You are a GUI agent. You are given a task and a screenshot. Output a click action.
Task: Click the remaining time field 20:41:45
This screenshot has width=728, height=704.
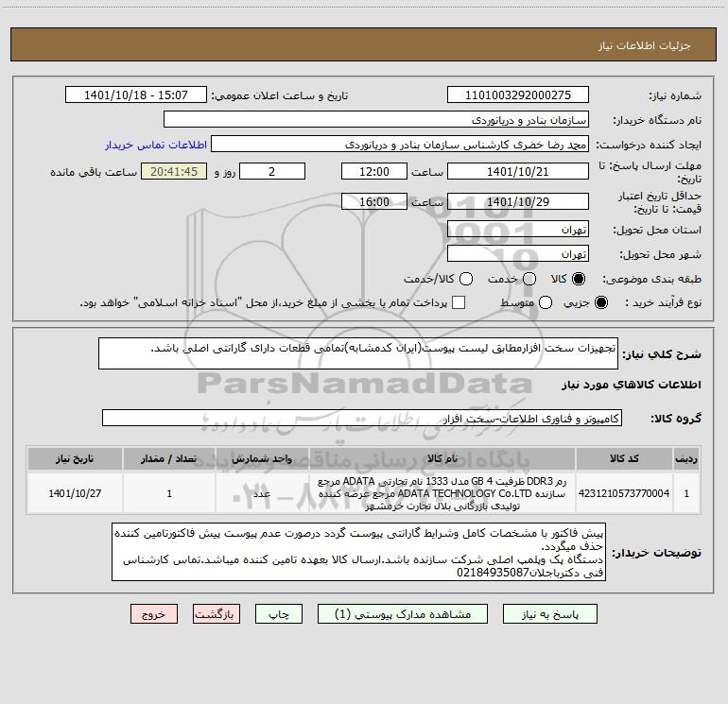coord(174,171)
